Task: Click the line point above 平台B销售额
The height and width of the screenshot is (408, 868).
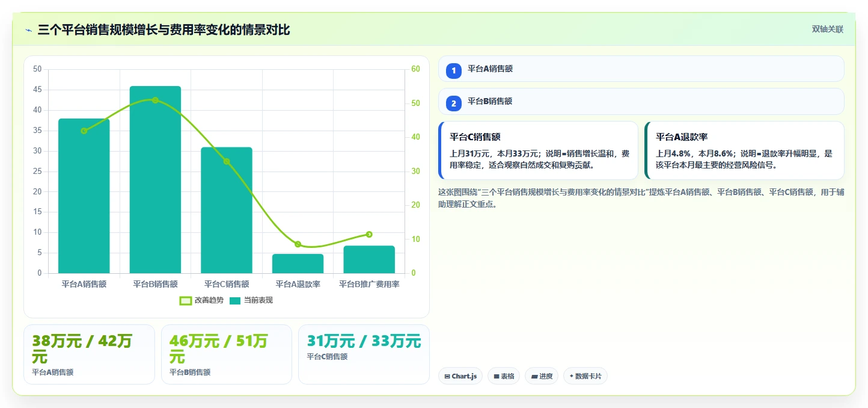Action: (x=155, y=100)
